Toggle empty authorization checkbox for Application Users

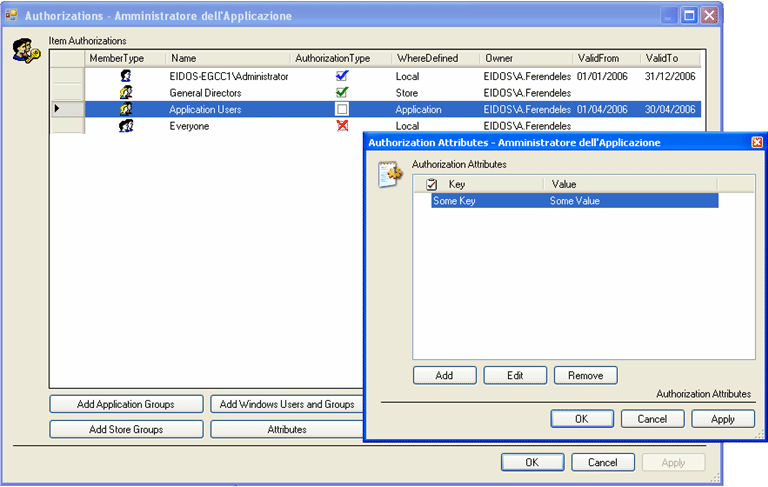click(x=342, y=109)
